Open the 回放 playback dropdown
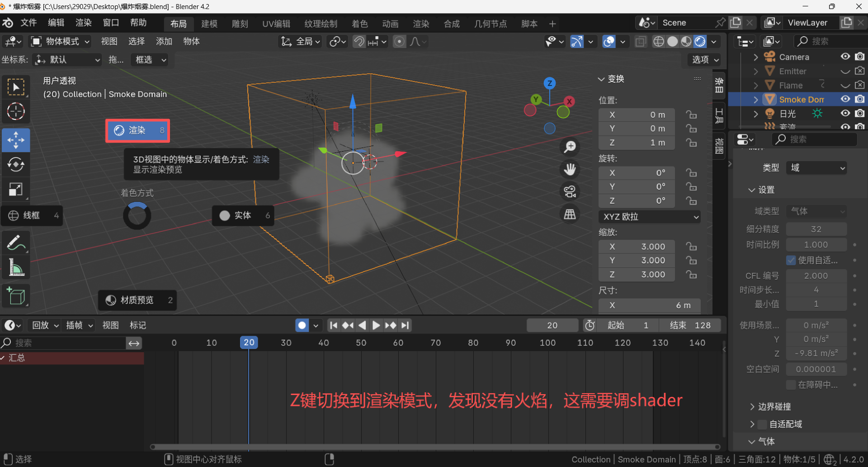Screen dimensions: 868x467 click(45, 325)
